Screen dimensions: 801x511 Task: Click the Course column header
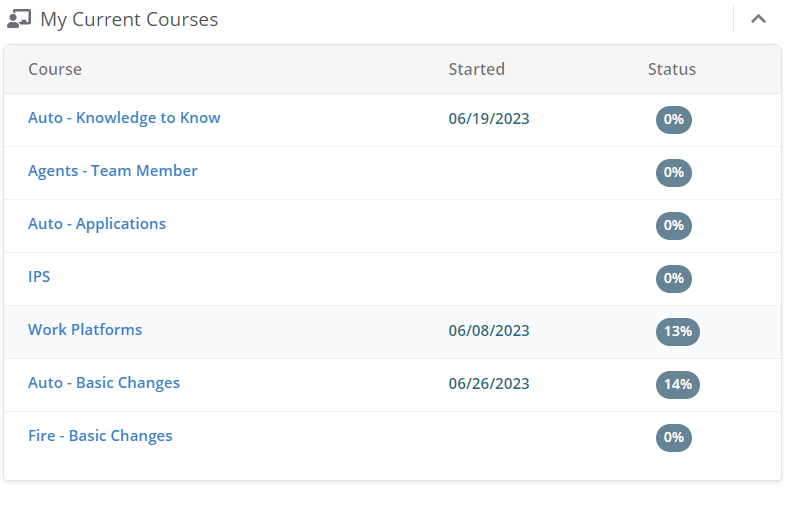55,69
